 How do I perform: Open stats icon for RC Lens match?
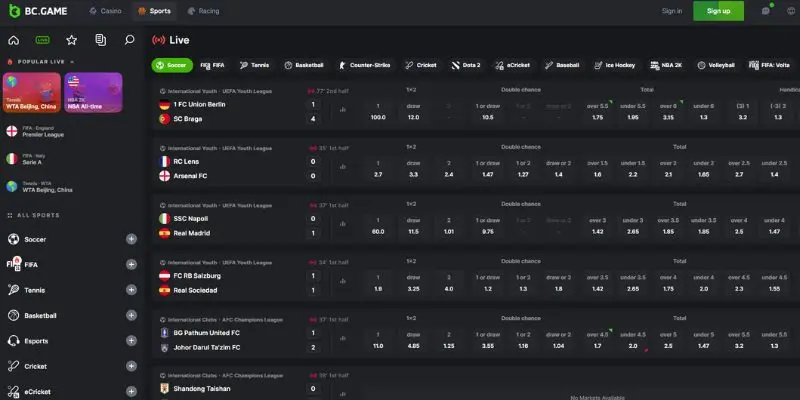point(342,167)
